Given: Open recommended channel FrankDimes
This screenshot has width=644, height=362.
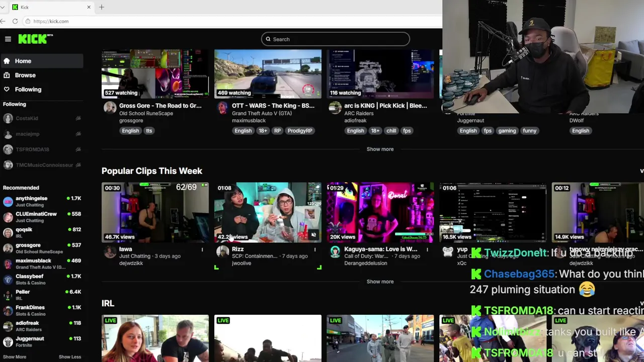Looking at the screenshot, I should pos(42,311).
